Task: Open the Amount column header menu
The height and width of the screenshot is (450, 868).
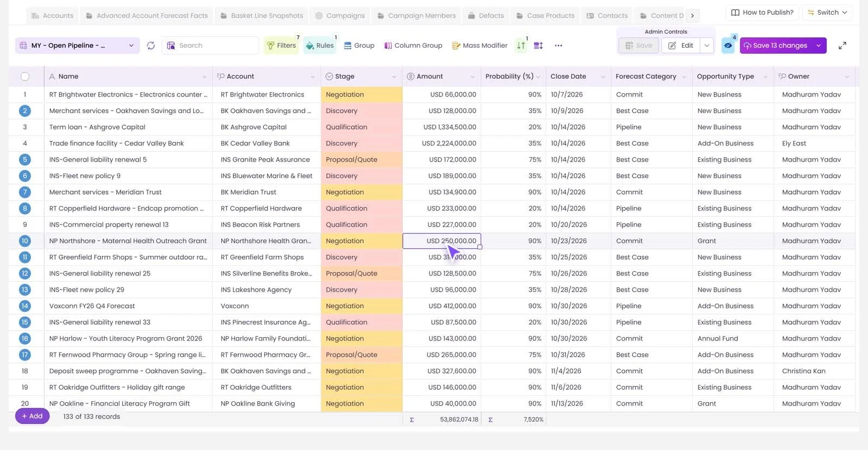Action: pyautogui.click(x=473, y=77)
